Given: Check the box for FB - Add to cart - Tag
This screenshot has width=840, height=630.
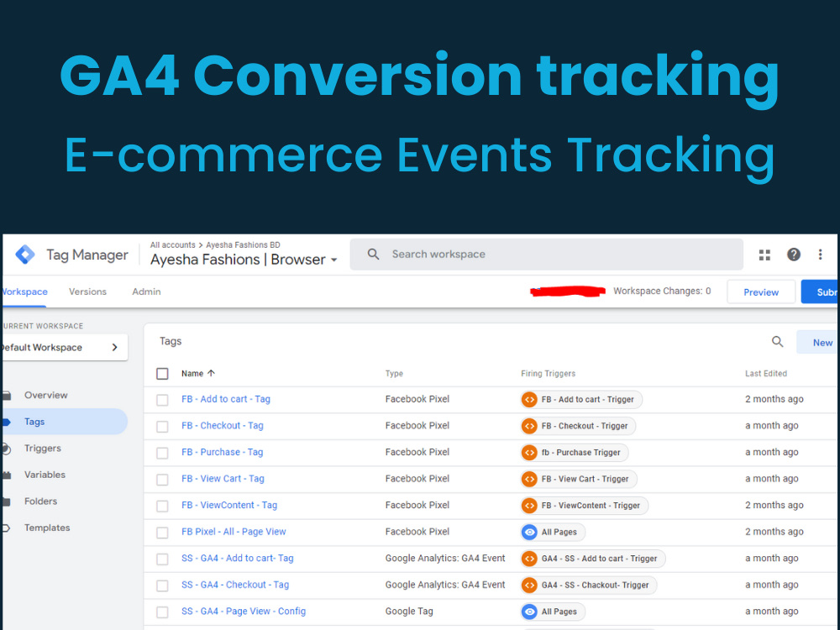Looking at the screenshot, I should (162, 400).
